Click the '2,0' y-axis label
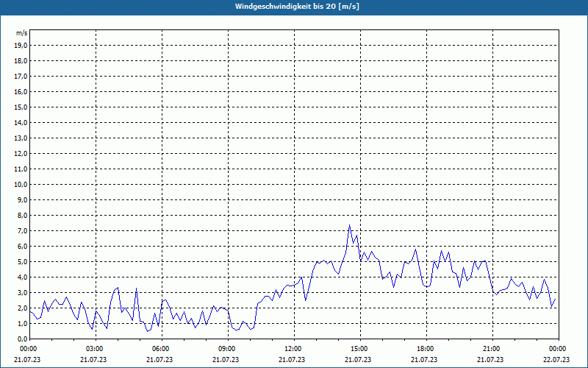The image size is (588, 368). (23, 308)
